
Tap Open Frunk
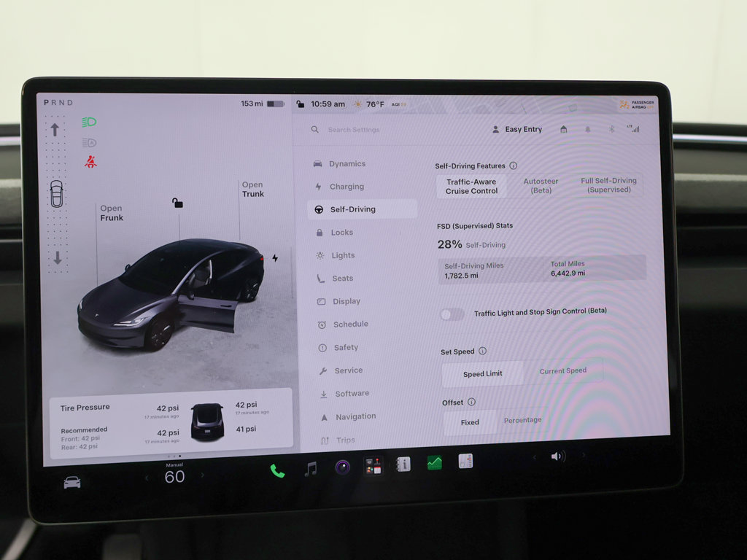[x=112, y=213]
